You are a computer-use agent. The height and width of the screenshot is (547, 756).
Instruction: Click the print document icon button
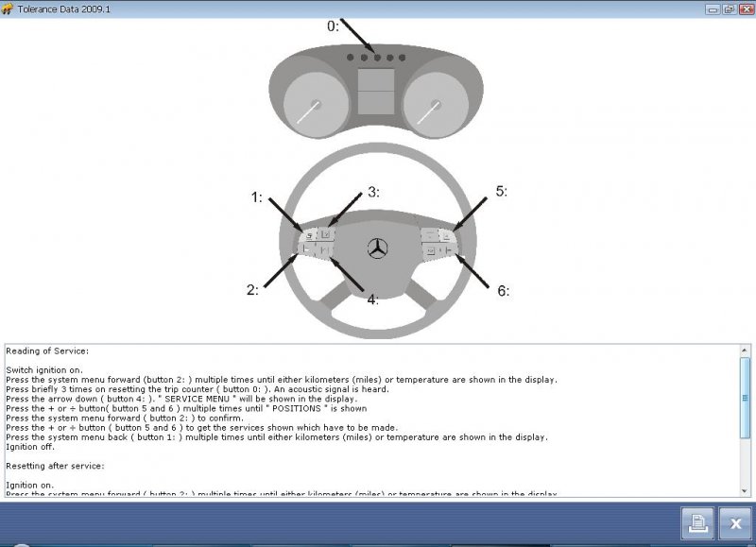pyautogui.click(x=697, y=522)
